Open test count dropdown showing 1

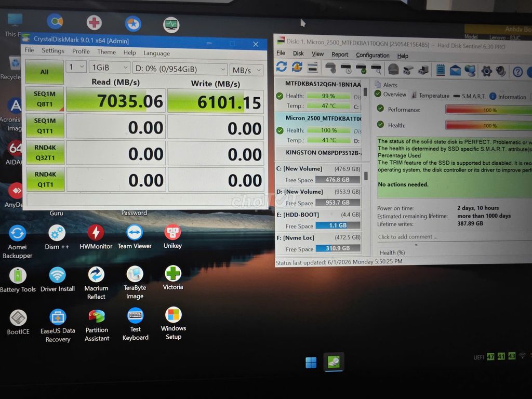pyautogui.click(x=76, y=67)
